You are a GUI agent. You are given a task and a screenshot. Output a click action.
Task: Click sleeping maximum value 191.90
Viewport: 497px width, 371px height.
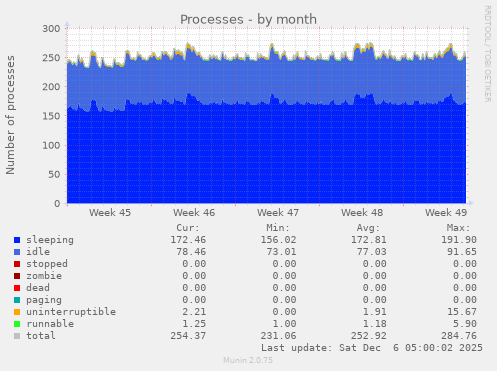pos(459,240)
